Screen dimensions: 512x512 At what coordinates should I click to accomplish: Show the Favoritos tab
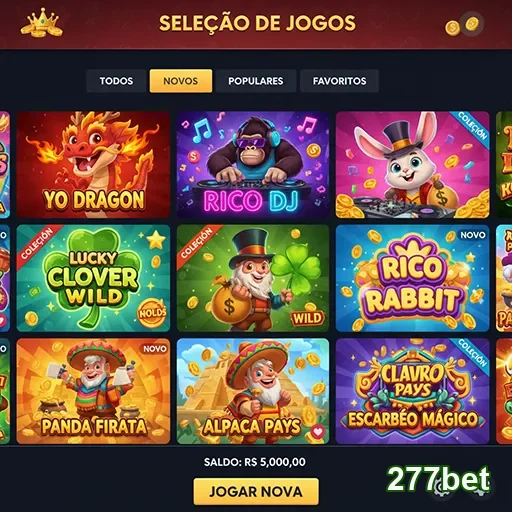(x=339, y=81)
